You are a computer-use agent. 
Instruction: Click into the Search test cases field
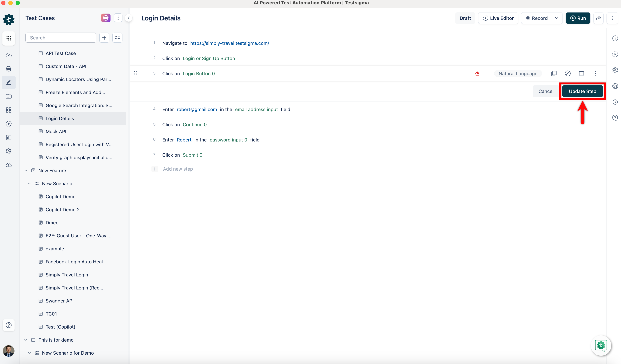pos(61,37)
